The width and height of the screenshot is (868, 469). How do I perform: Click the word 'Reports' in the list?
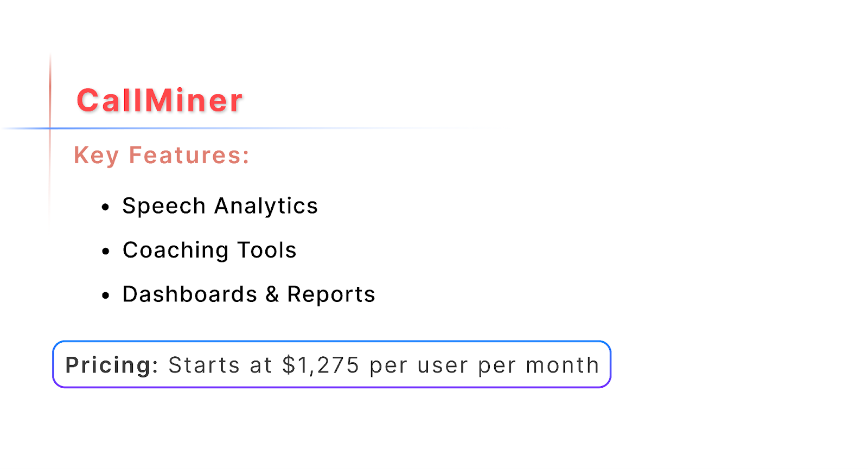tap(331, 294)
